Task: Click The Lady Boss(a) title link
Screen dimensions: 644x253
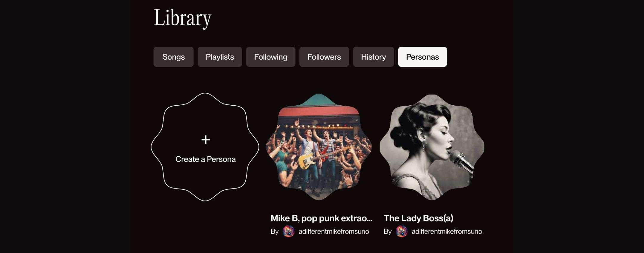Action: point(418,218)
